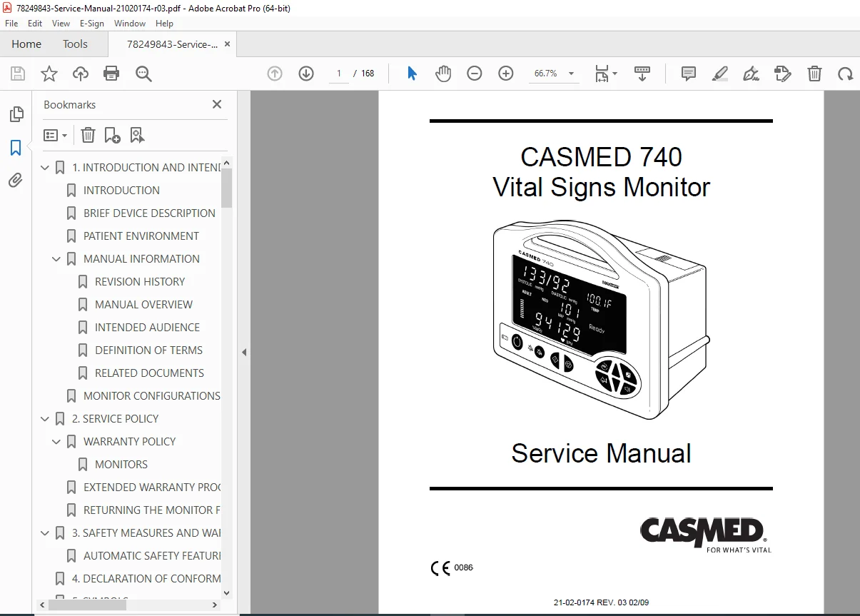The width and height of the screenshot is (860, 616).
Task: Go to next page arrow
Action: point(306,74)
